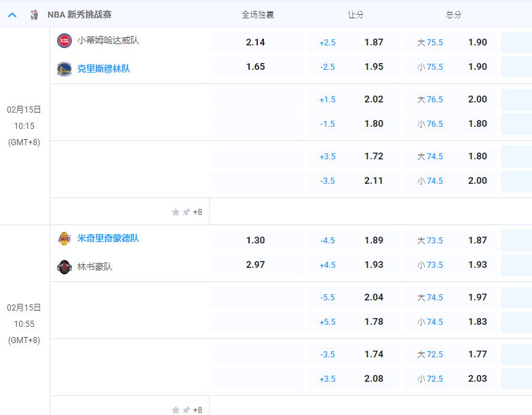532x415 pixels.
Task: Favorite the 10:55 match with star icon
Action: coord(175,410)
